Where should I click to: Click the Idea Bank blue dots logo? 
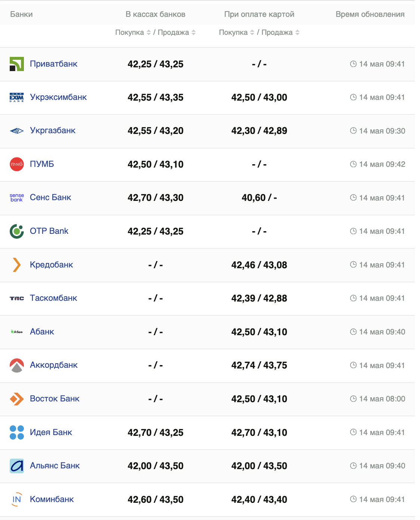17,432
